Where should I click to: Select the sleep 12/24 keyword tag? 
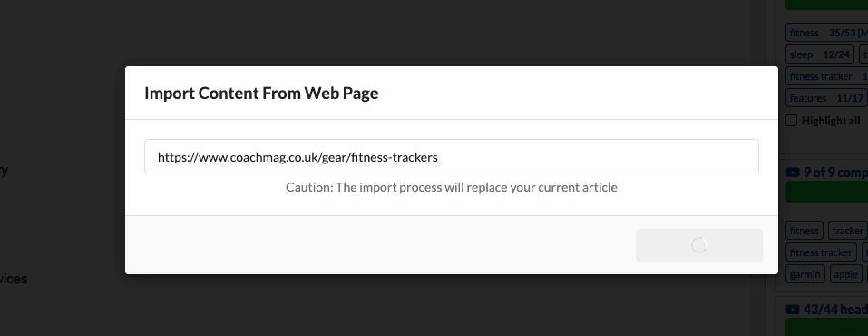tap(820, 54)
